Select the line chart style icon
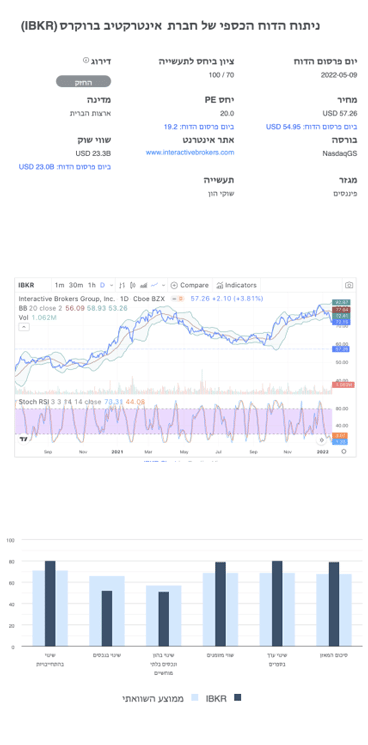 (x=154, y=285)
